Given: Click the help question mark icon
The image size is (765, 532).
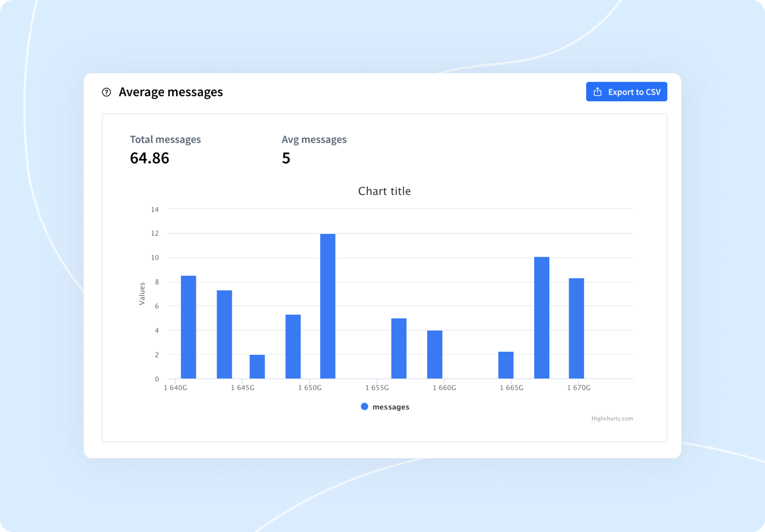Looking at the screenshot, I should [106, 92].
